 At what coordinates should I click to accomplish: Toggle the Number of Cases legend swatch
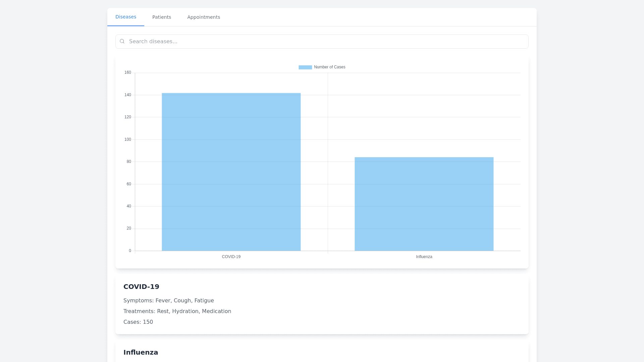(305, 67)
